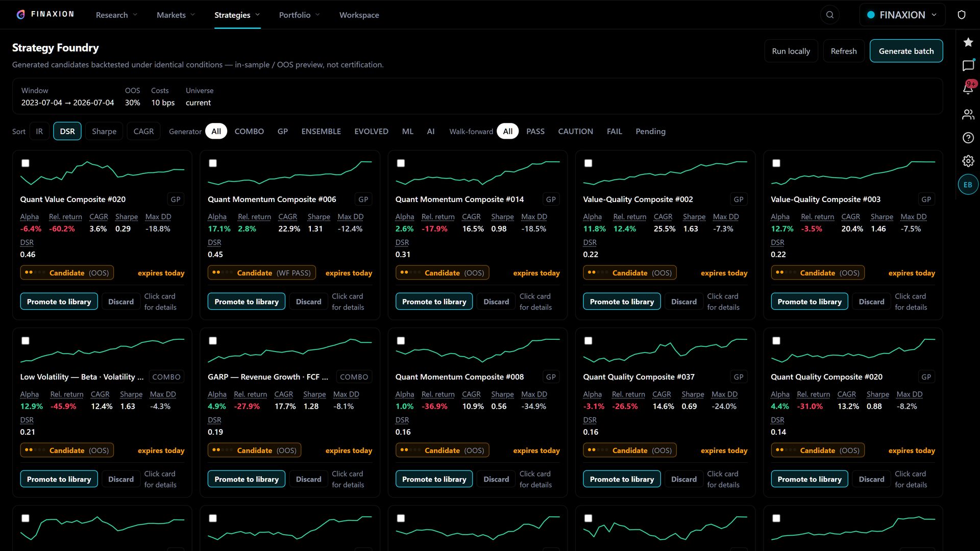This screenshot has height=551, width=980.
Task: Check the Quant Momentum Composite #008 card
Action: (401, 341)
